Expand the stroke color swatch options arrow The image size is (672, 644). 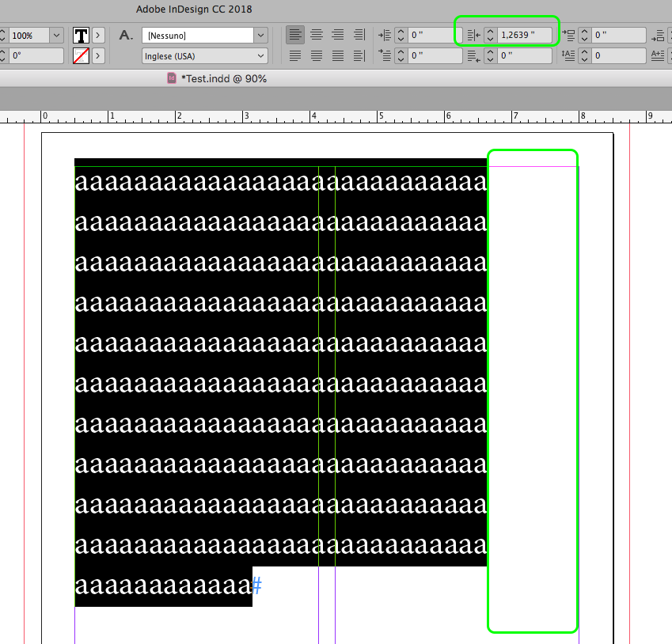(x=98, y=55)
